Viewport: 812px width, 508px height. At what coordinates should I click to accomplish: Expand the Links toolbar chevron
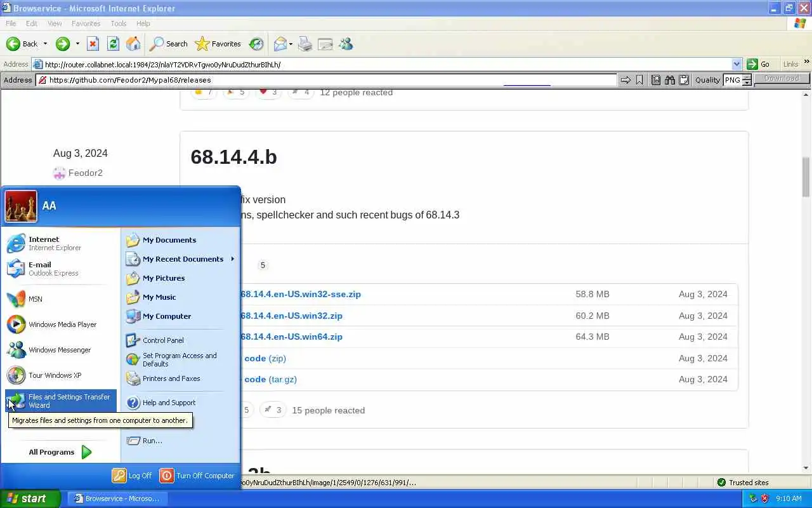click(807, 62)
